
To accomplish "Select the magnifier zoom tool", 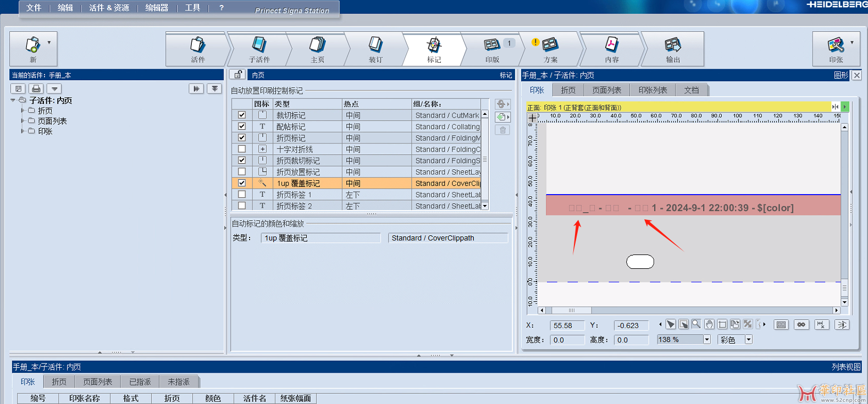I will coord(696,324).
